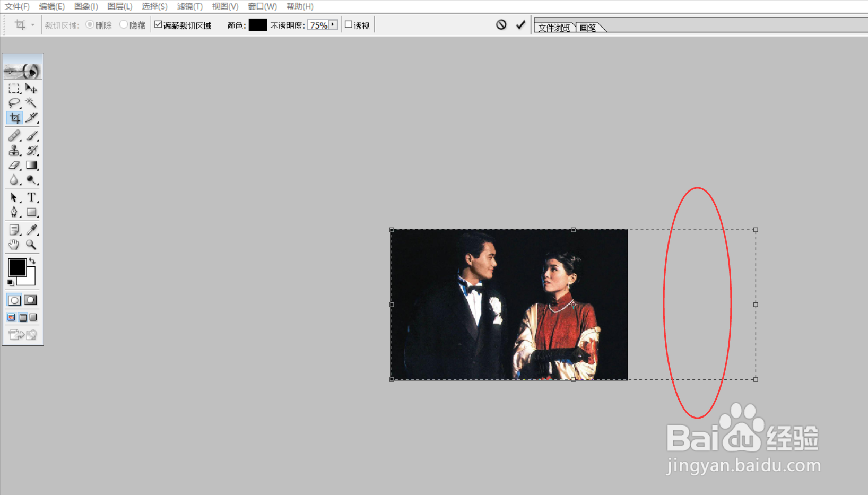Click the Adobe Online toolbox header image
The width and height of the screenshot is (868, 495).
[22, 68]
